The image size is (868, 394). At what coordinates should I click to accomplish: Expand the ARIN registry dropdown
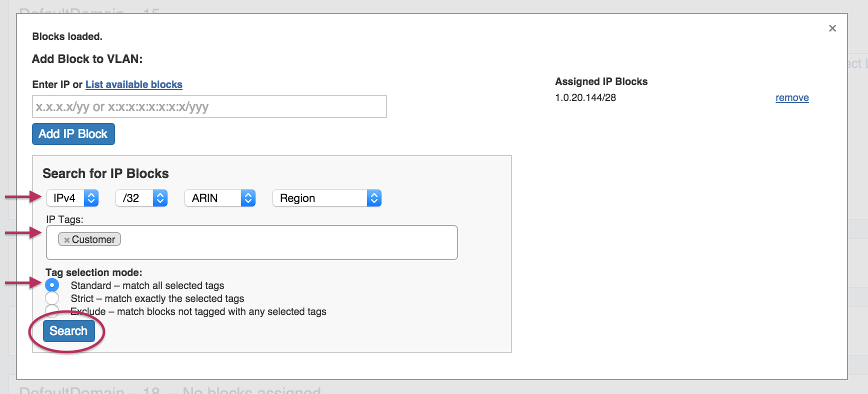click(220, 198)
